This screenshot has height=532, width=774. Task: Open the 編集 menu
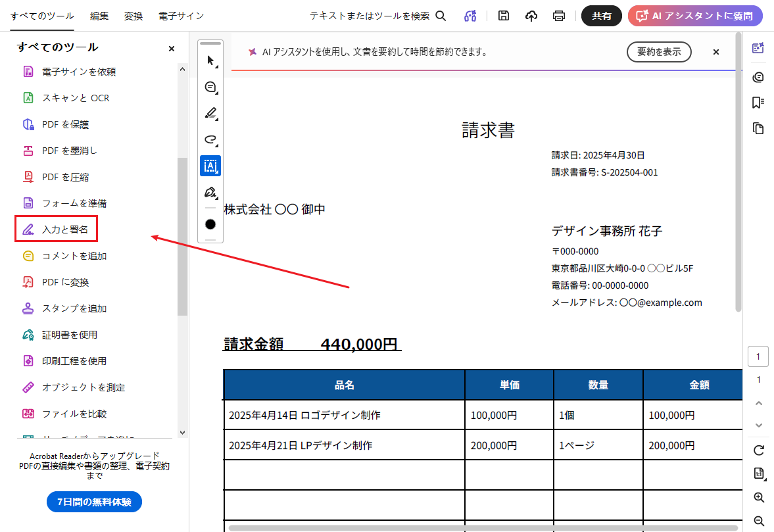(99, 16)
